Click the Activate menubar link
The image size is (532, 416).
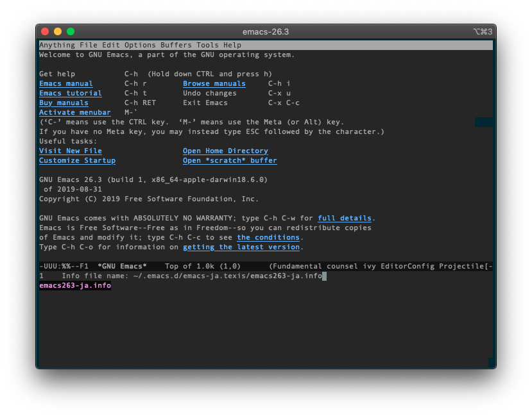(x=75, y=112)
